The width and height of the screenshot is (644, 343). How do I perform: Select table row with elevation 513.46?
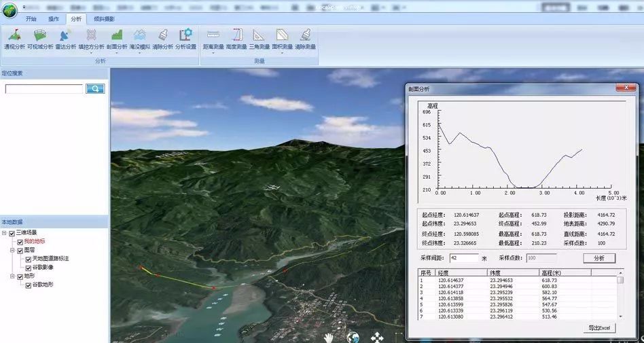pyautogui.click(x=517, y=317)
